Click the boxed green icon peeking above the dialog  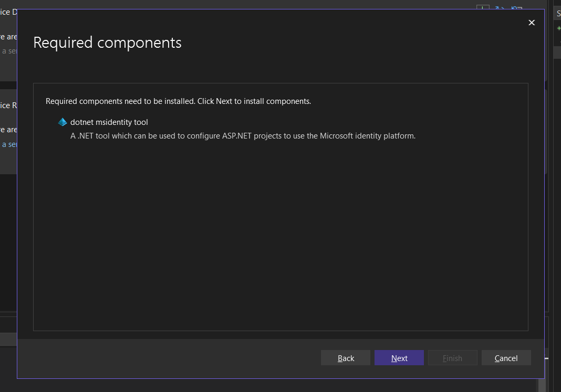pyautogui.click(x=483, y=7)
